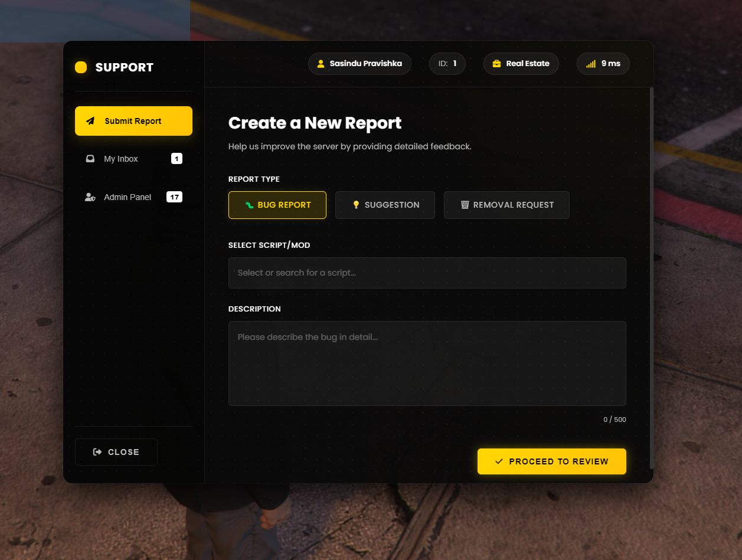Image resolution: width=742 pixels, height=560 pixels.
Task: Select the Suggestion report type
Action: (x=385, y=205)
